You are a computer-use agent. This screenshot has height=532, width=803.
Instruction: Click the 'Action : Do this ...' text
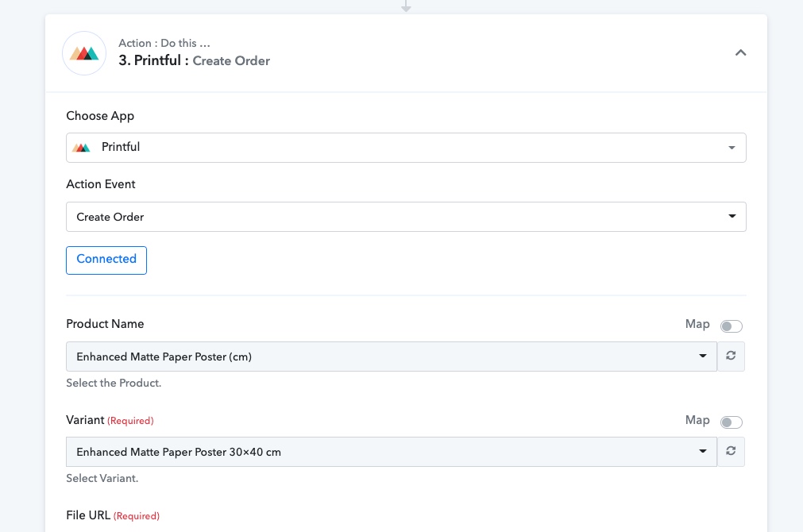click(x=164, y=43)
